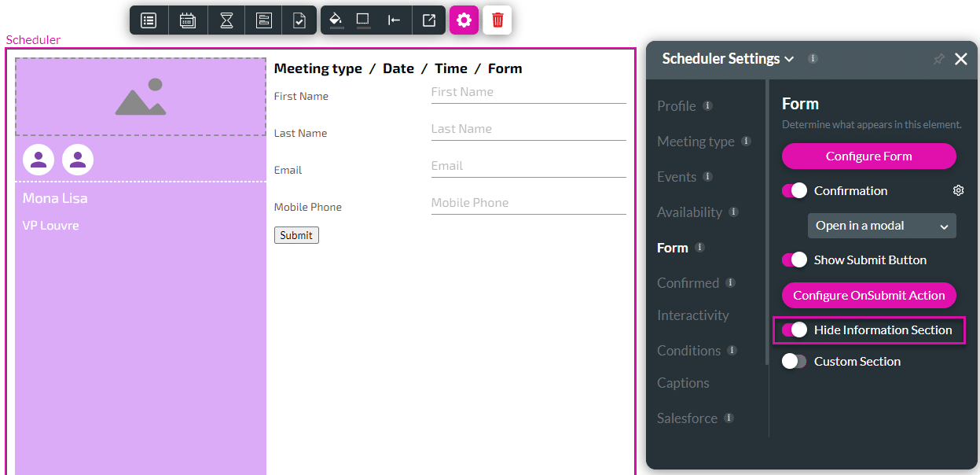Click the Submit button in form
The width and height of the screenshot is (980, 475).
(x=296, y=235)
